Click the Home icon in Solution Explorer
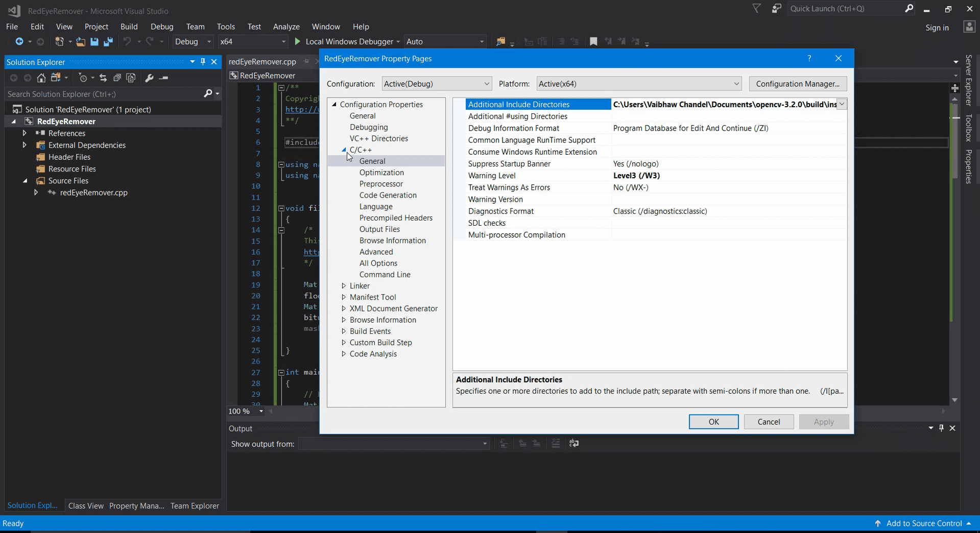 pyautogui.click(x=41, y=78)
